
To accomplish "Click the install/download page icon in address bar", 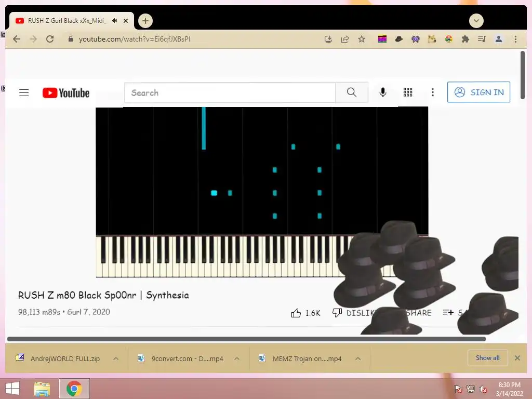I will point(328,39).
